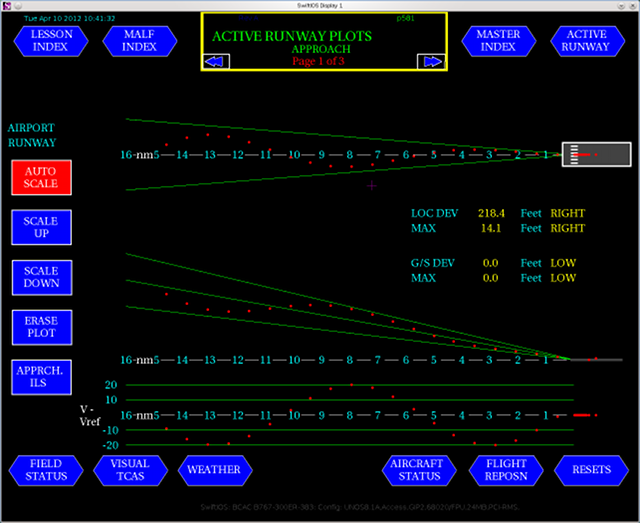Click the MAX value 14.1
This screenshot has height=523, width=640.
tap(491, 228)
